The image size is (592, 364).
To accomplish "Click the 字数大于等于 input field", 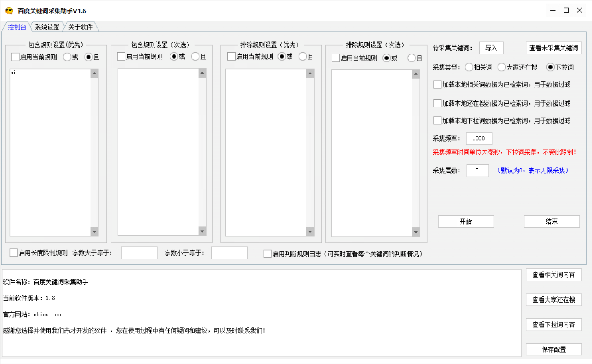I will pyautogui.click(x=139, y=253).
